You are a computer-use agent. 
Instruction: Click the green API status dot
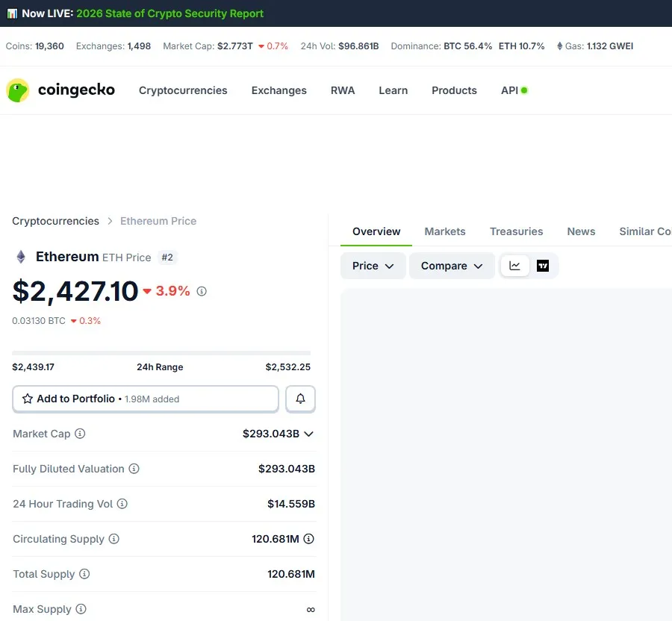point(524,90)
